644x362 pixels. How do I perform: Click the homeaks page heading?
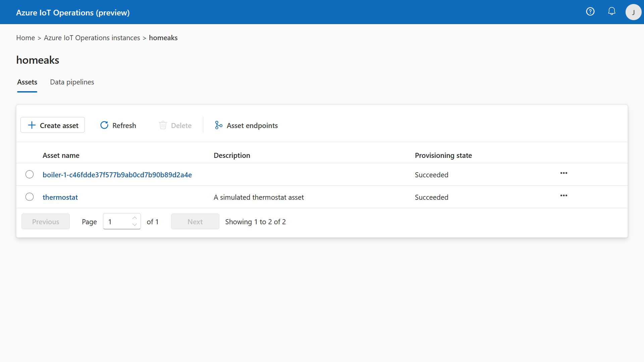[x=38, y=60]
